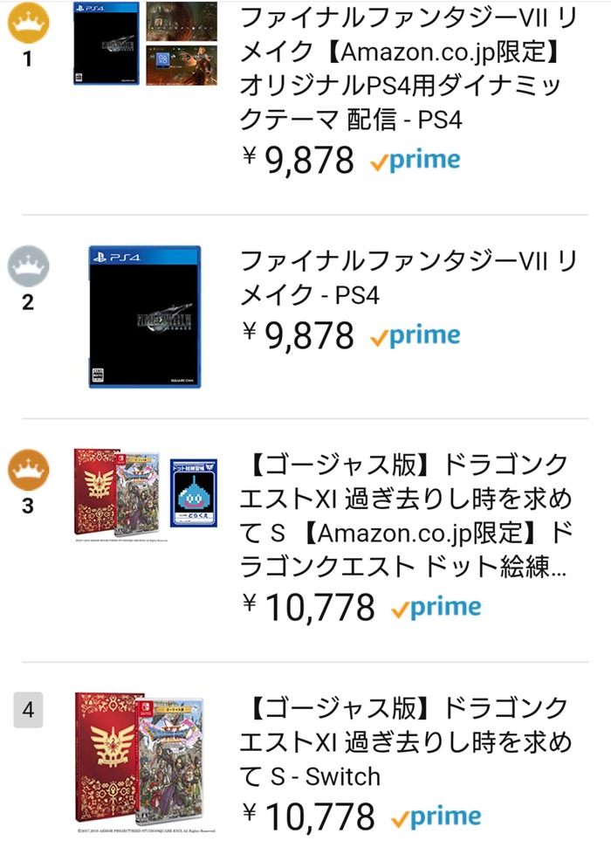The image size is (611, 868).
Task: Open the dynamic theme preview image of item 1
Action: [181, 43]
